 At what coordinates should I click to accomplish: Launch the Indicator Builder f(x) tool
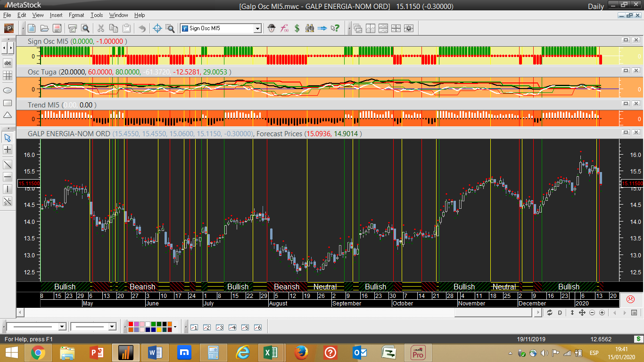click(x=284, y=28)
